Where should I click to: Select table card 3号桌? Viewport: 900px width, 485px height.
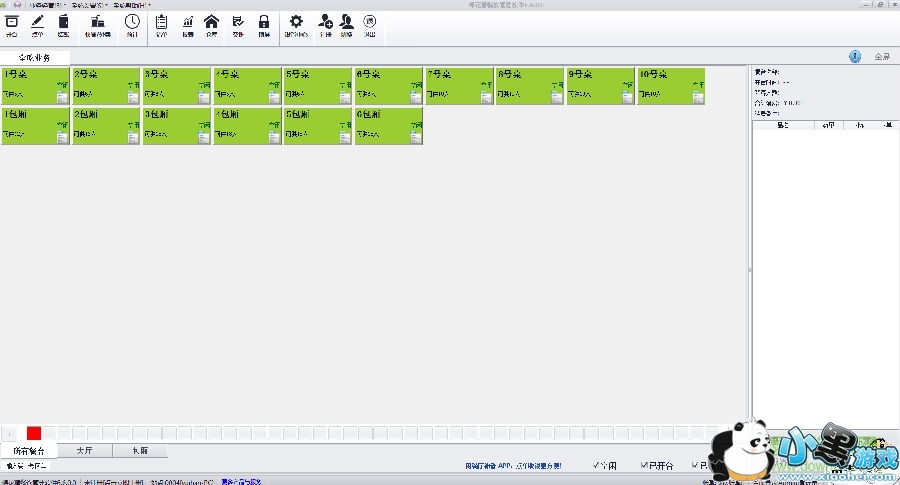click(x=176, y=86)
